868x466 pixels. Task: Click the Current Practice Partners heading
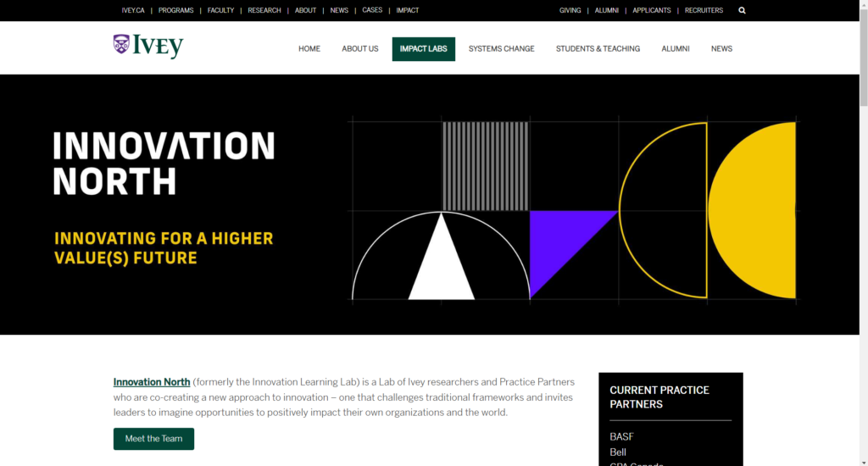(659, 397)
